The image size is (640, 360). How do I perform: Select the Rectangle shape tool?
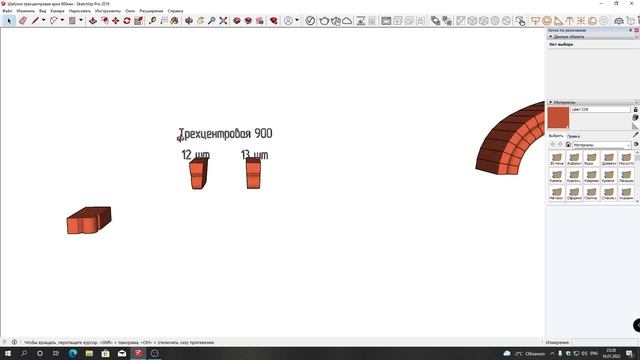point(72,20)
